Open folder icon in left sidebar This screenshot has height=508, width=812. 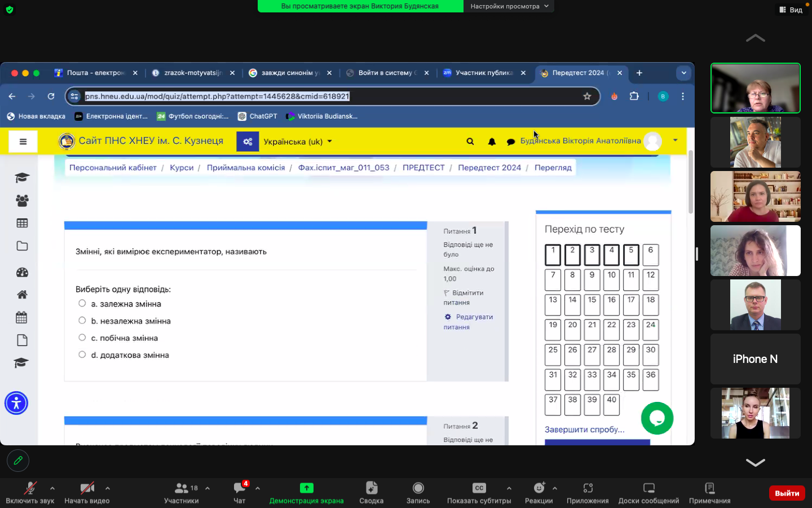(22, 246)
